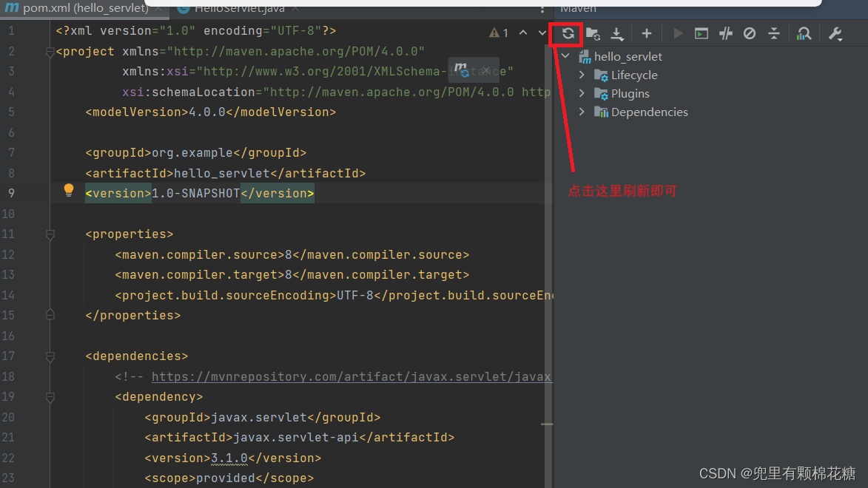The image size is (868, 488).
Task: Toggle Skip Tests mode
Action: (x=750, y=34)
